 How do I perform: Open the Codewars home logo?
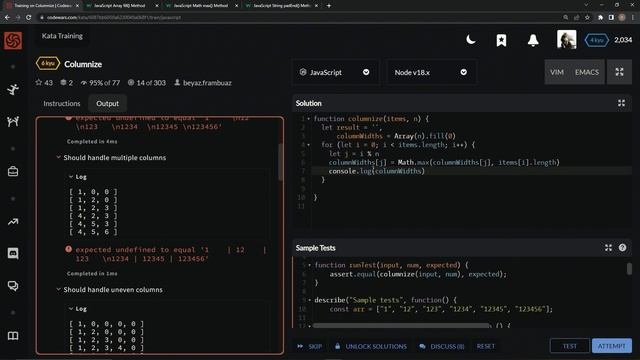point(13,40)
